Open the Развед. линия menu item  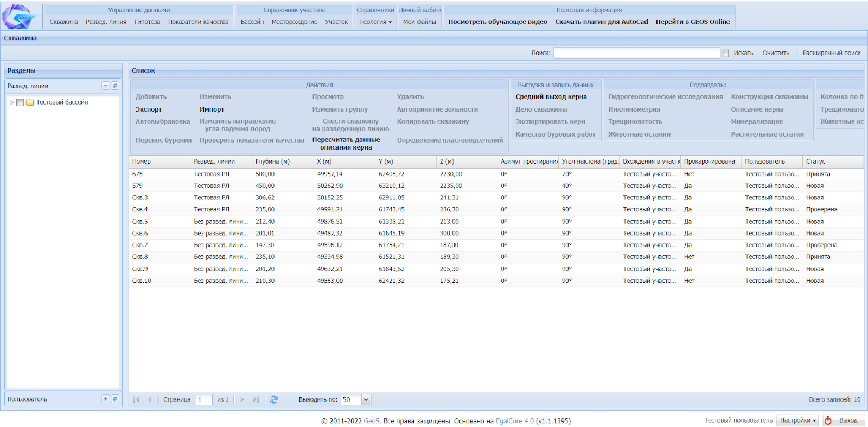[106, 22]
